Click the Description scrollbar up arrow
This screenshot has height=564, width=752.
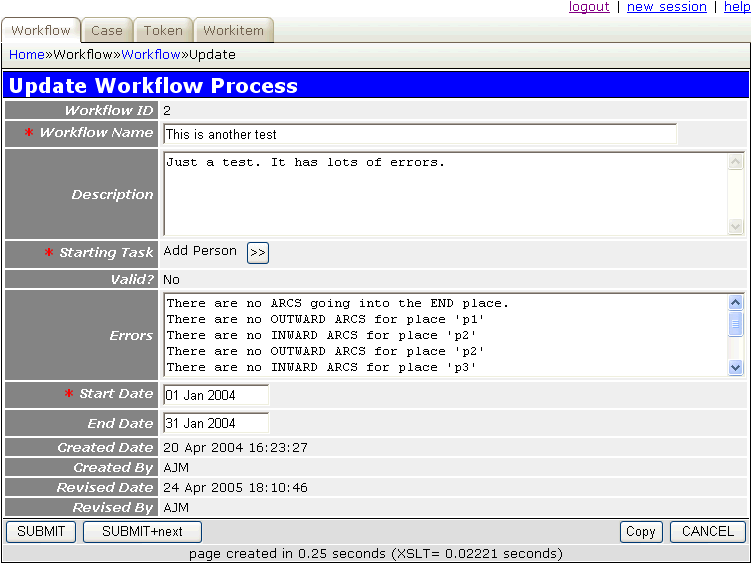click(x=735, y=162)
